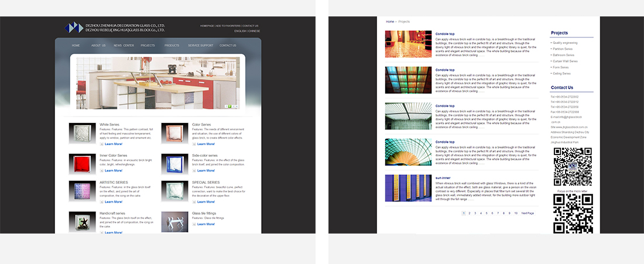Click ADD TO FAVORITES in the header
Image resolution: width=644 pixels, height=264 pixels.
click(x=228, y=26)
